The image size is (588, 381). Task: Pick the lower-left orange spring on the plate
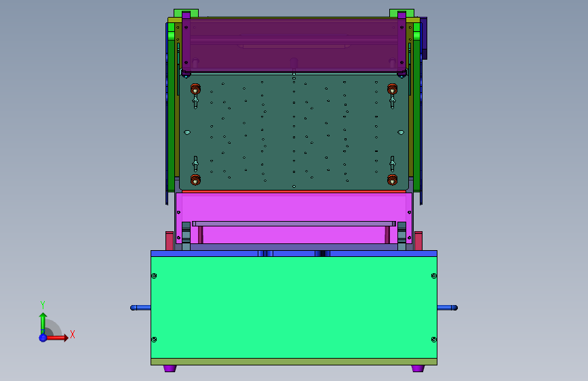195,180
